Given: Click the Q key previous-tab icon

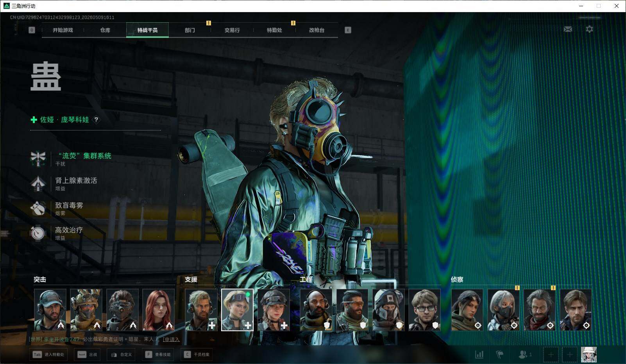Looking at the screenshot, I should pyautogui.click(x=32, y=30).
